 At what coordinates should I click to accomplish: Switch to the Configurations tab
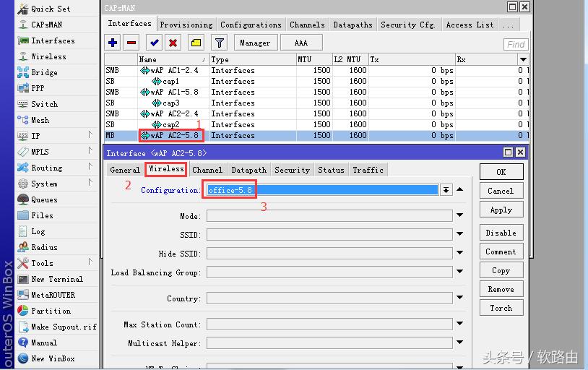pos(251,25)
